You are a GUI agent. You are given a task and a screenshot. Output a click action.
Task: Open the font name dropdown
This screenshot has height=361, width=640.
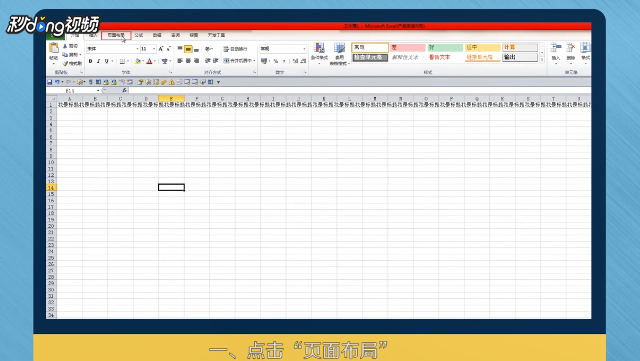137,49
